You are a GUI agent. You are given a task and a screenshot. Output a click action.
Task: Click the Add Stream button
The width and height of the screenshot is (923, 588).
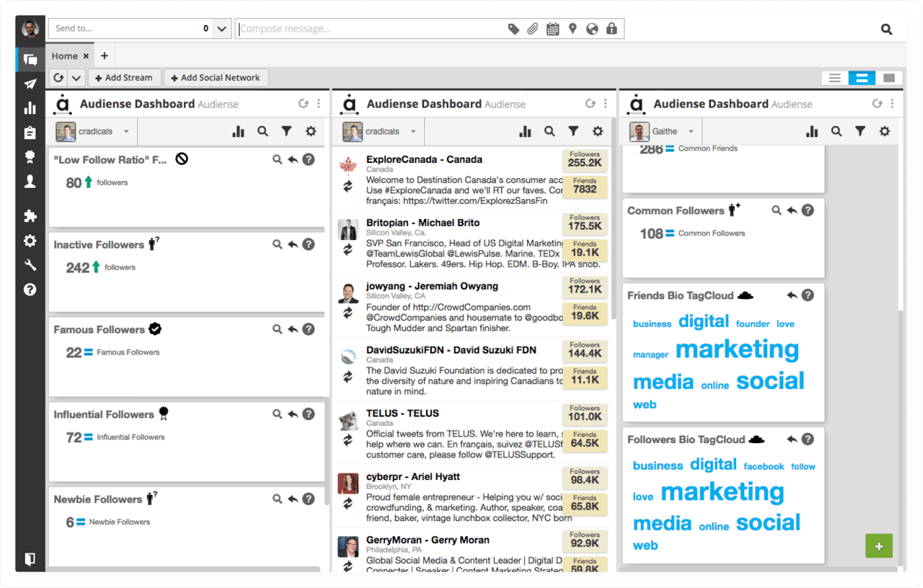[124, 78]
